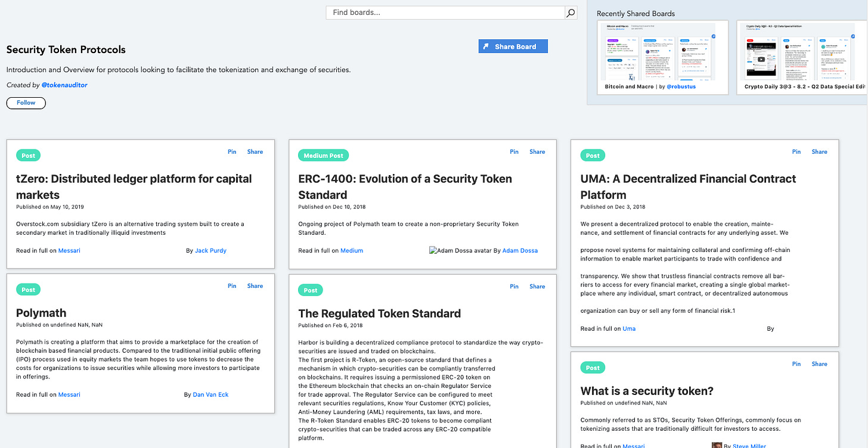The width and height of the screenshot is (868, 448).
Task: Pin the ERC-1400 Medium post
Action: pyautogui.click(x=514, y=152)
